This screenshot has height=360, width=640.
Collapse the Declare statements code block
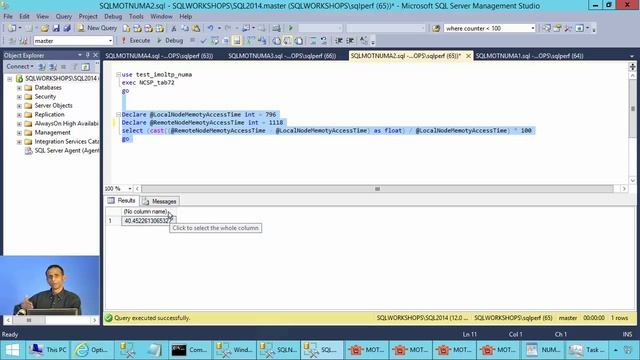(x=118, y=115)
